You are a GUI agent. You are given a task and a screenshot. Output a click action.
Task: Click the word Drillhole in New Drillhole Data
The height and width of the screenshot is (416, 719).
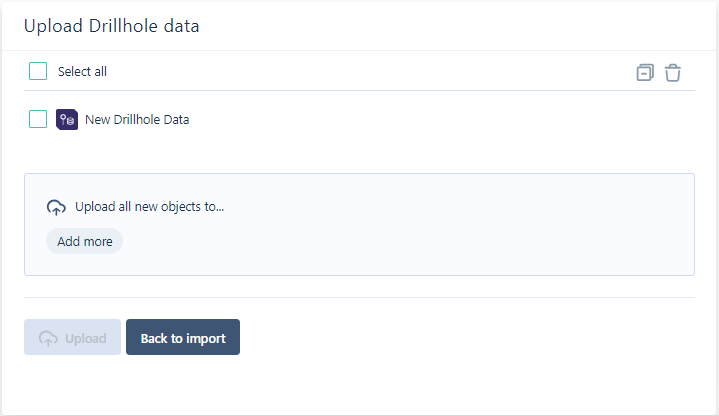pos(137,120)
